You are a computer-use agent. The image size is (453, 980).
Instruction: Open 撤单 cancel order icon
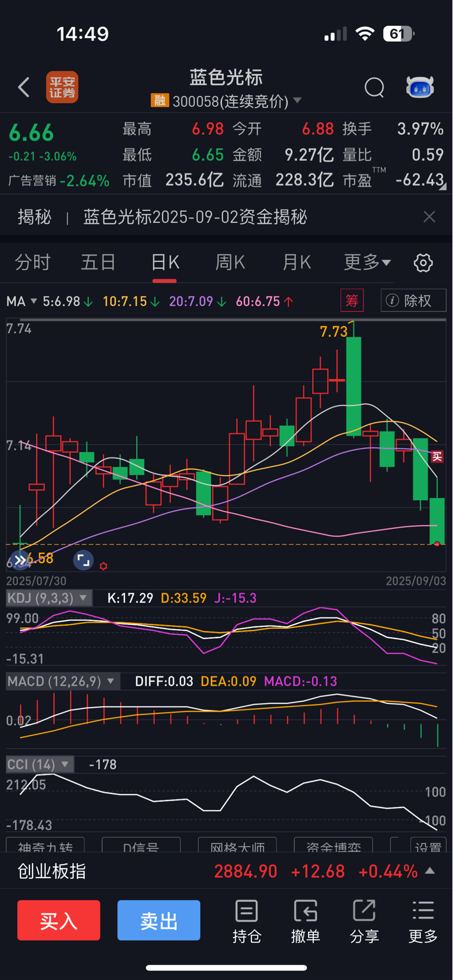pos(305,921)
